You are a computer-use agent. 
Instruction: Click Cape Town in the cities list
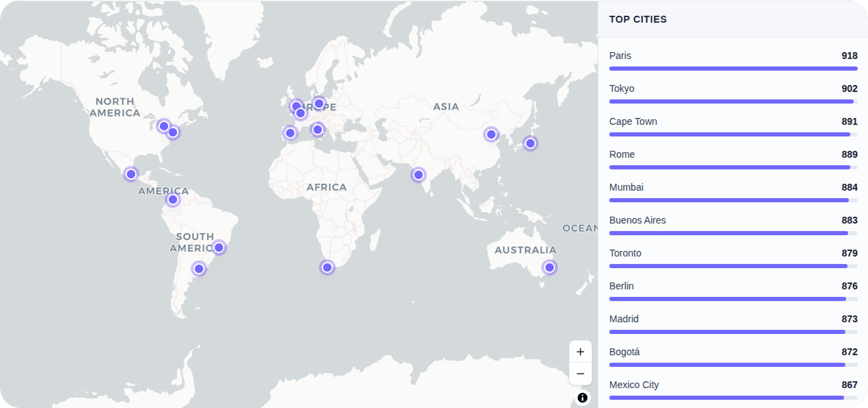click(734, 125)
